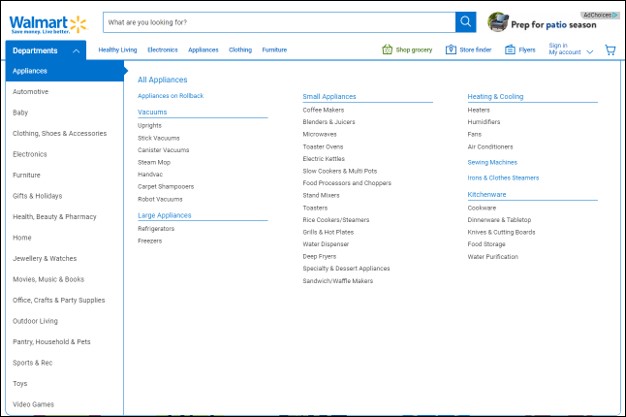Open Electronics in top navigation bar
This screenshot has width=626, height=417.
tap(162, 50)
